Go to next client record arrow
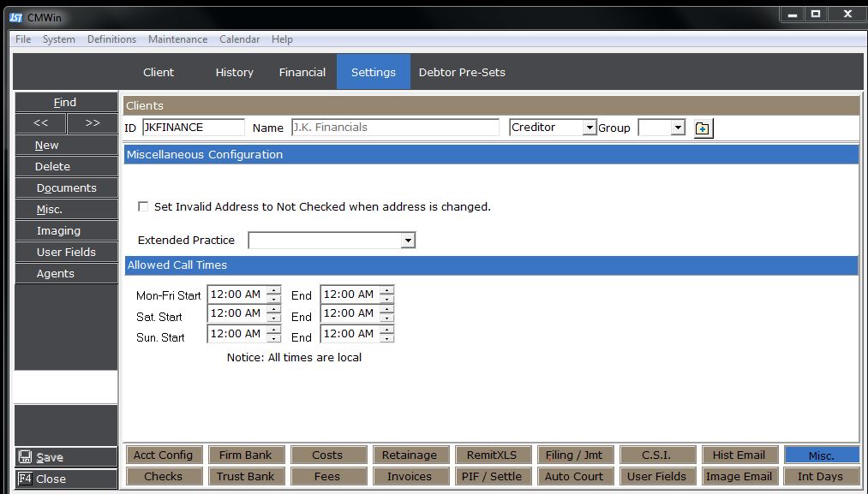 tap(93, 123)
